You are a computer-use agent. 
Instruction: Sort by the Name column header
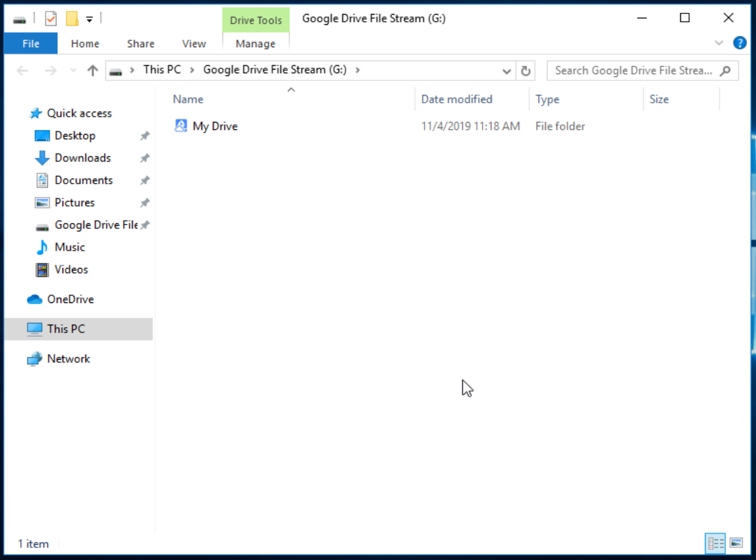click(x=188, y=99)
